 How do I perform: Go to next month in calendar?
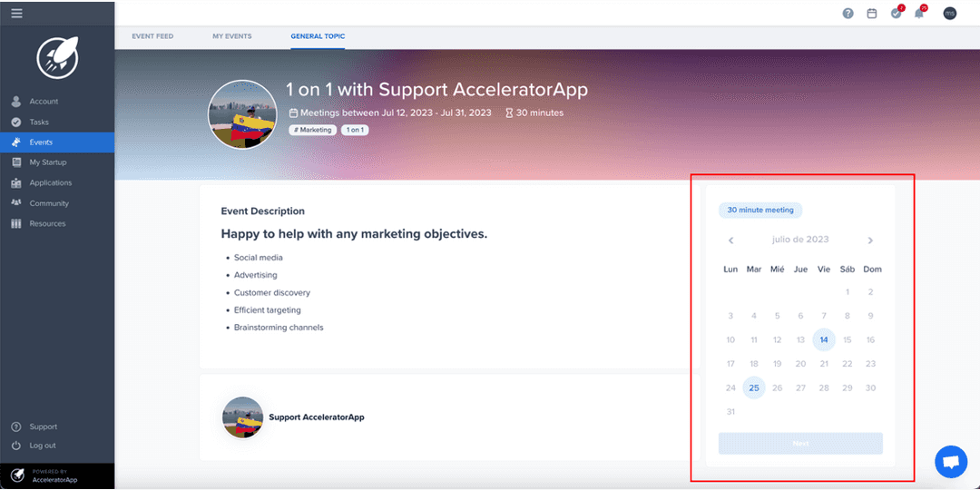pos(870,240)
